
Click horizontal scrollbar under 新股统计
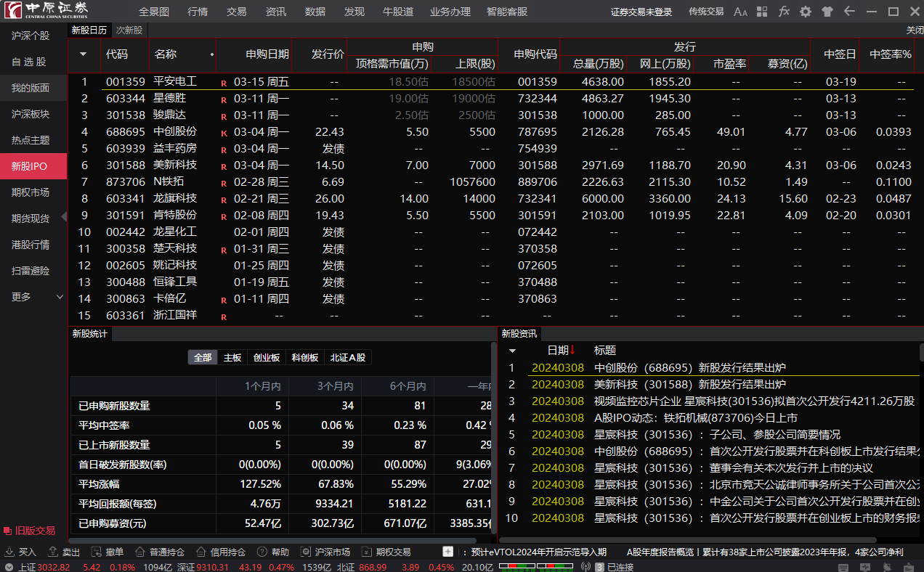coord(272,540)
